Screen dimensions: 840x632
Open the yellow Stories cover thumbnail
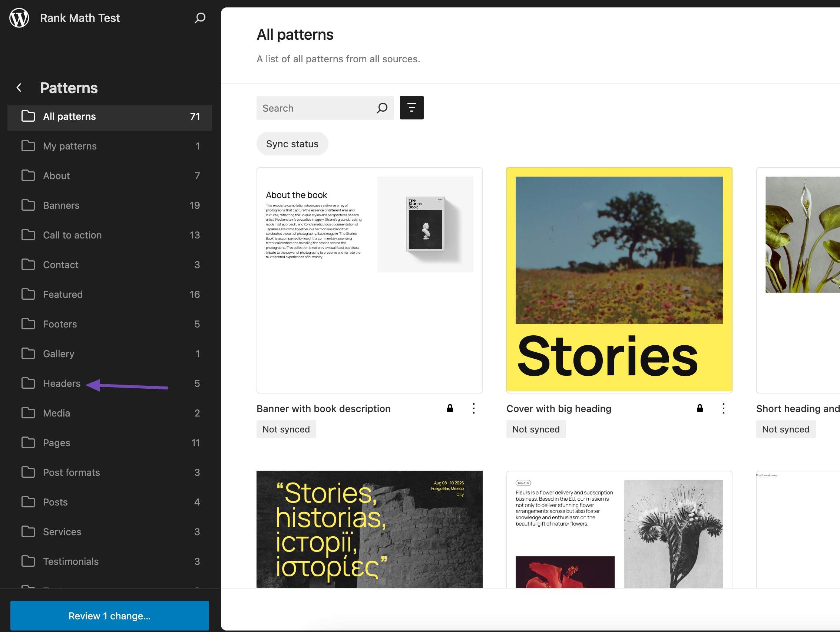tap(619, 280)
